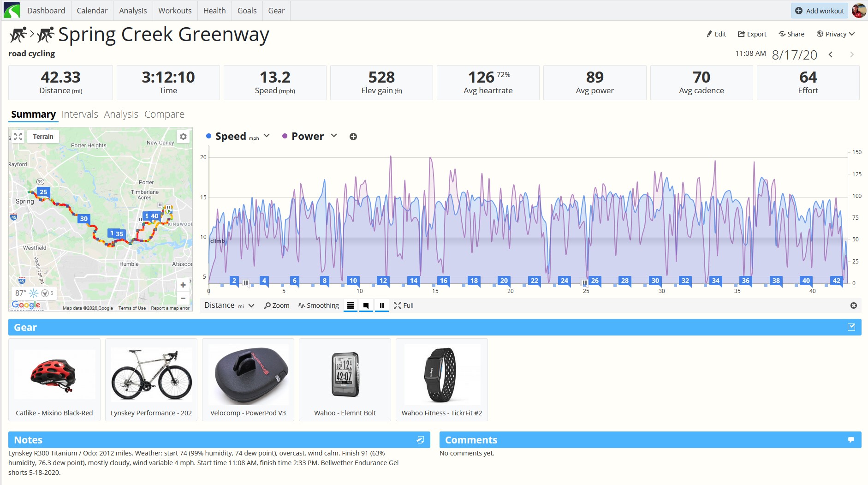Image resolution: width=868 pixels, height=485 pixels.
Task: Open map settings gear icon
Action: (184, 137)
